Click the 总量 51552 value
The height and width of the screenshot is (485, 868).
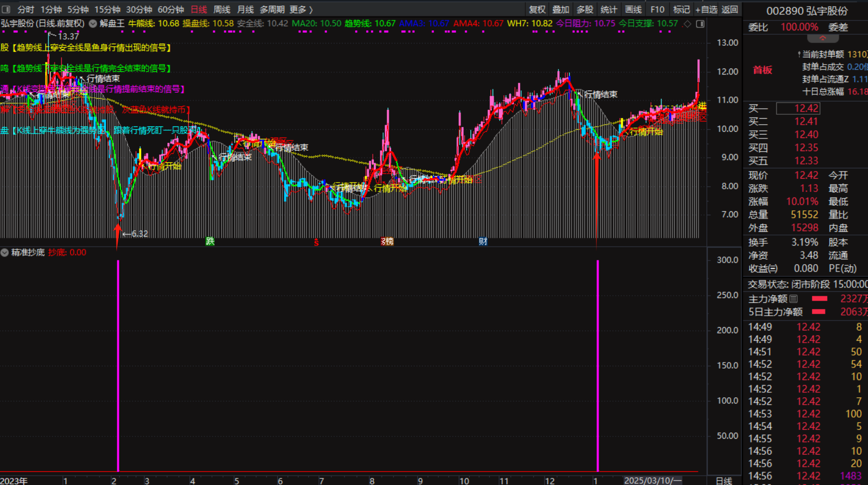coord(805,215)
